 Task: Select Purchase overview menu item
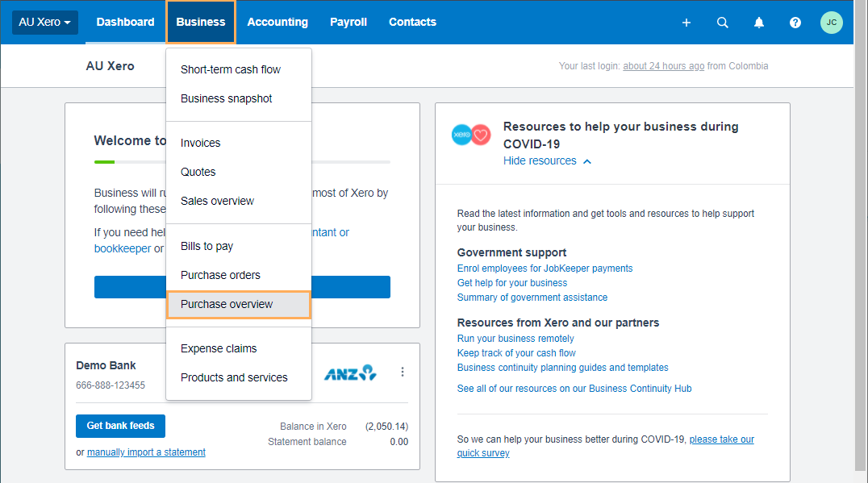pyautogui.click(x=239, y=304)
